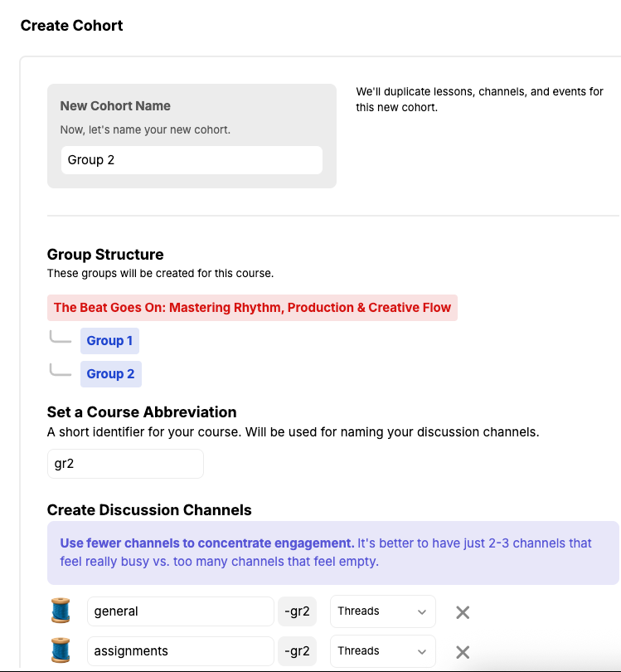
Task: Remove the general channel with its X
Action: [463, 612]
